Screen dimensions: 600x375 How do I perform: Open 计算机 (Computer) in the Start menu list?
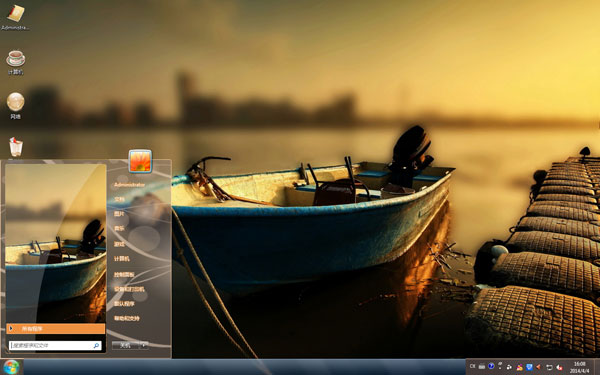pyautogui.click(x=122, y=259)
